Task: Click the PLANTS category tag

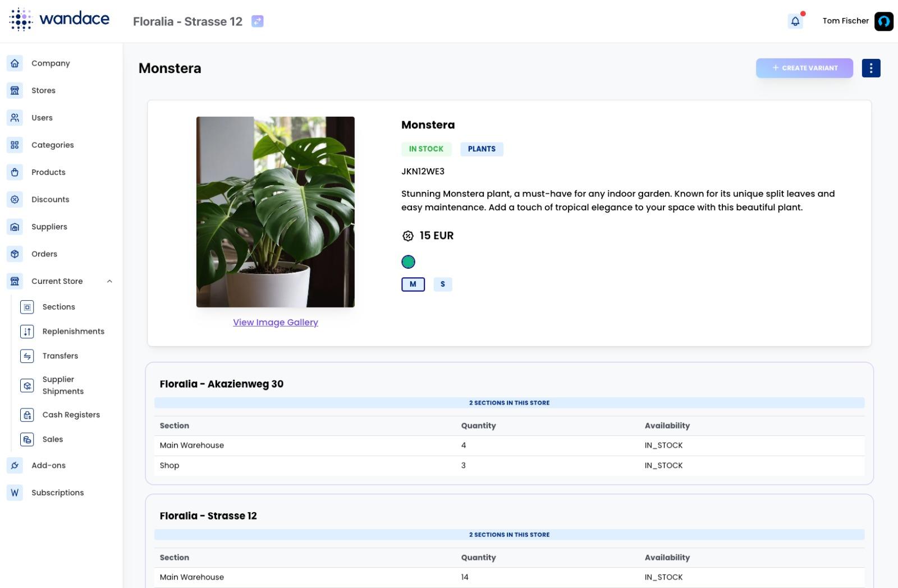Action: [x=482, y=149]
